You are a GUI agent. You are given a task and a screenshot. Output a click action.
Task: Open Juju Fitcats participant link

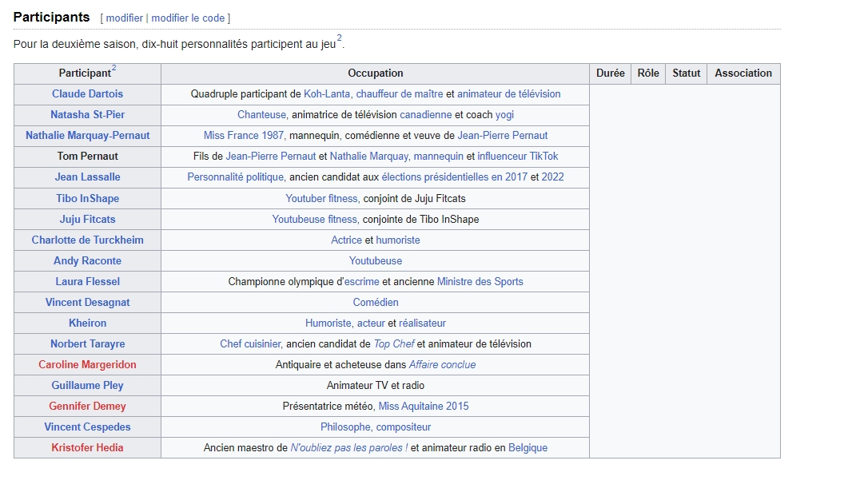pyautogui.click(x=88, y=219)
